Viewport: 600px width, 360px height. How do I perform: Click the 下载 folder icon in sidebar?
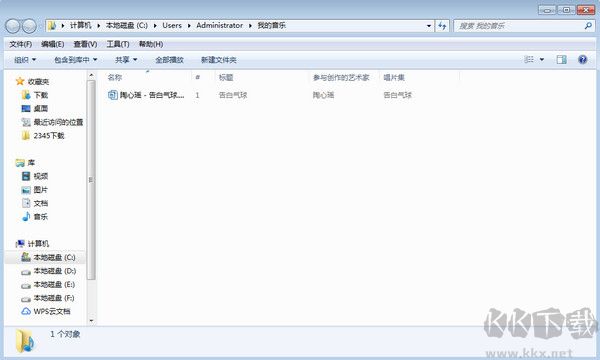[x=26, y=95]
